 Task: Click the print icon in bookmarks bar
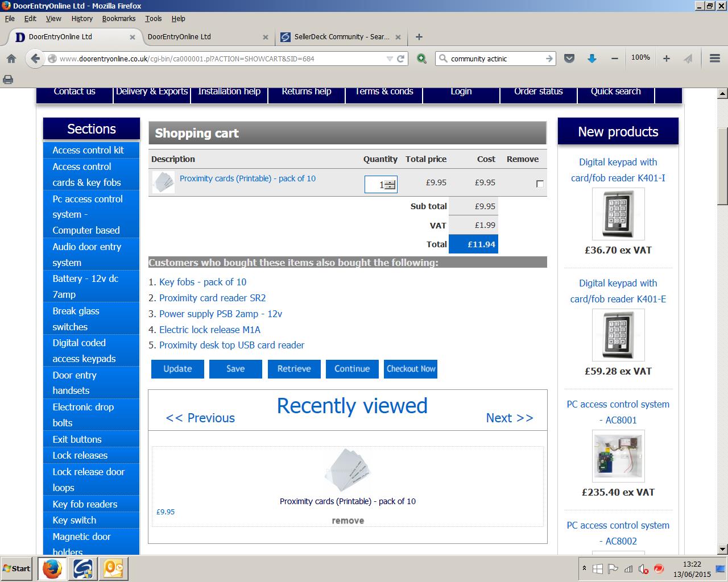[x=8, y=80]
